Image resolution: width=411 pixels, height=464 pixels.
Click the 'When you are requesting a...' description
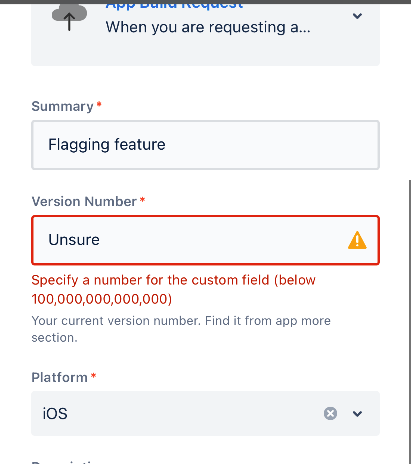(x=208, y=27)
